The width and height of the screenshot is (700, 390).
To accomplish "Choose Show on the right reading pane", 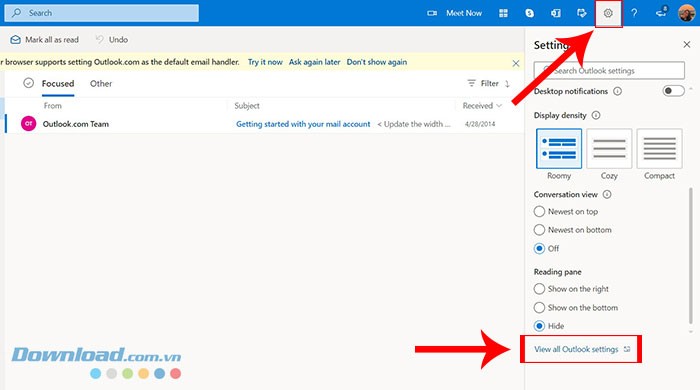I will tap(539, 289).
